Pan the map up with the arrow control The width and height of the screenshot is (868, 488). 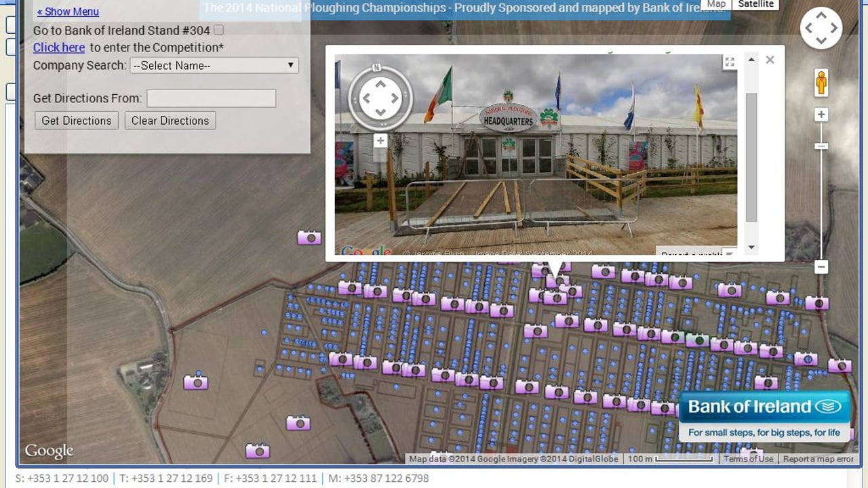coord(821,17)
